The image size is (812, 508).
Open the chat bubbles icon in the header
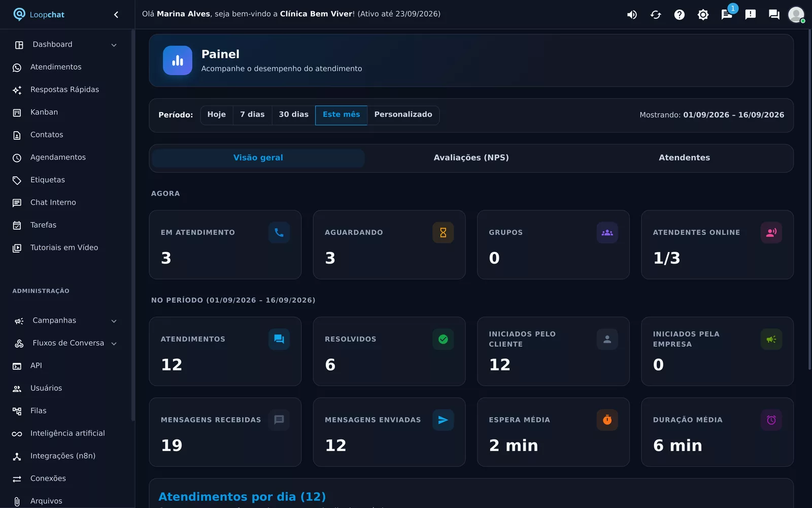point(774,15)
